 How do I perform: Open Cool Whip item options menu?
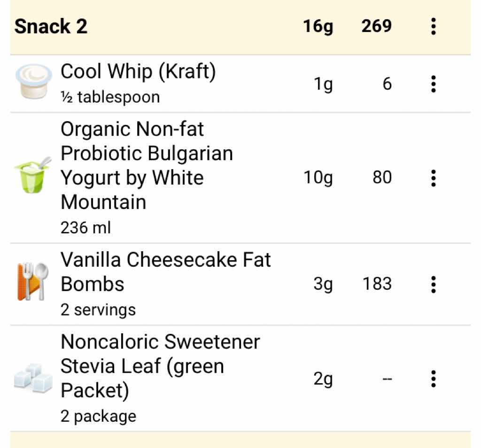[433, 84]
